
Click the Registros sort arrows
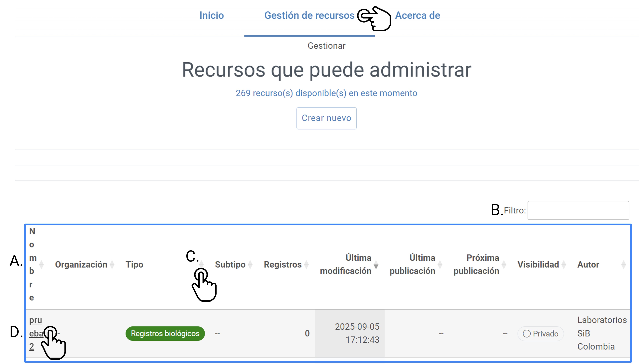307,264
